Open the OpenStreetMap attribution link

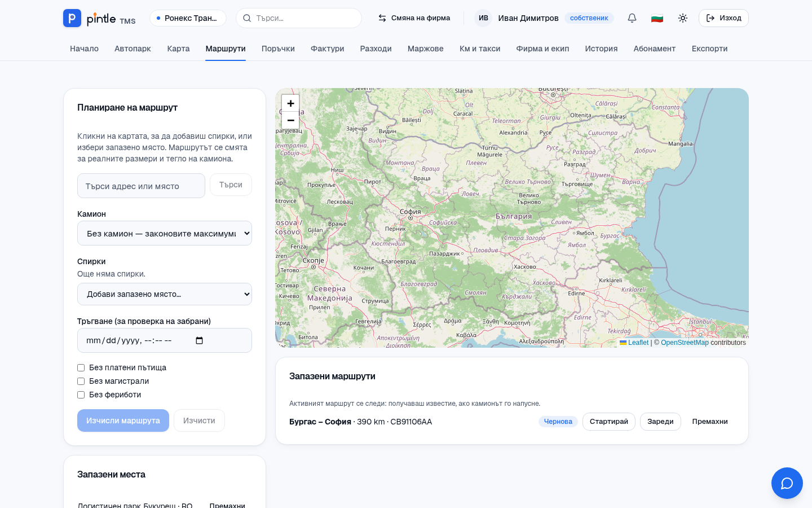point(685,343)
